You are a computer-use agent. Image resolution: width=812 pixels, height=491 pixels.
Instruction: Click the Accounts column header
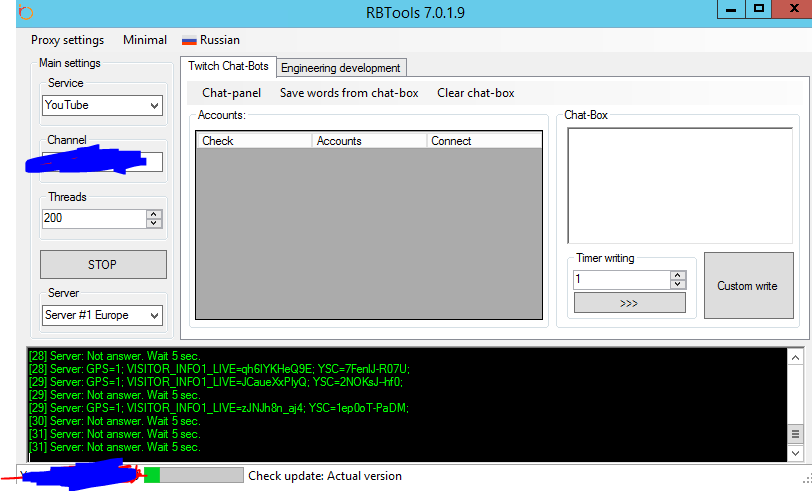point(368,141)
